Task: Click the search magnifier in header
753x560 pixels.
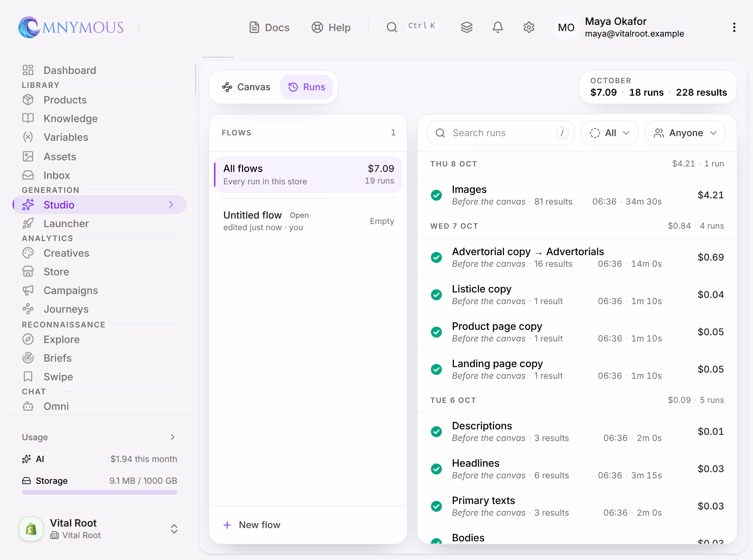Action: [x=392, y=27]
